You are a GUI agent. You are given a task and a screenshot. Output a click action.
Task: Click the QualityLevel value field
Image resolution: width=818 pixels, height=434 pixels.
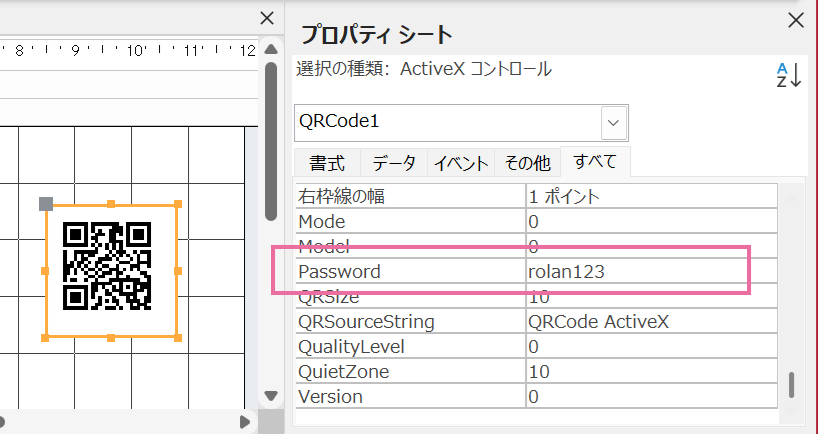(652, 347)
